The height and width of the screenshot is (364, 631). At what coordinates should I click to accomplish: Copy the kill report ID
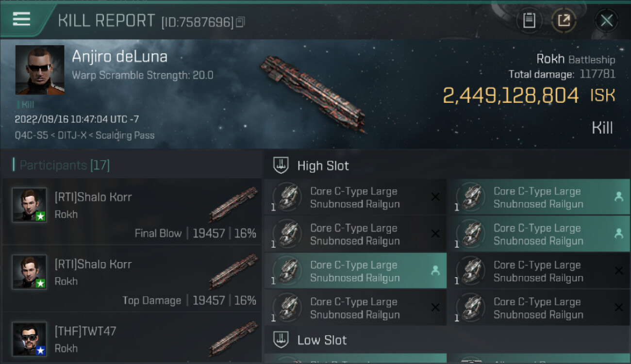pos(241,22)
